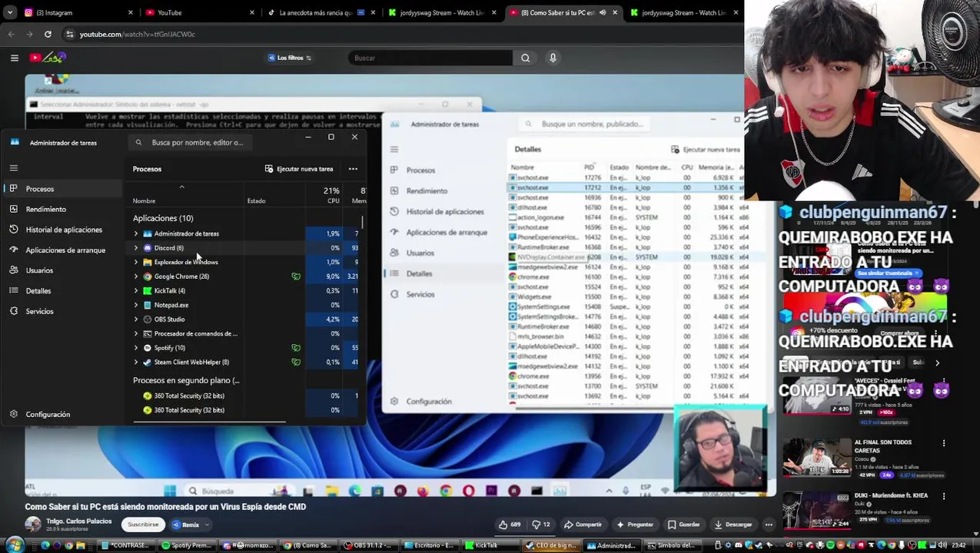Click the Chrome address bar URL
Viewport: 980px width, 553px height.
[137, 34]
